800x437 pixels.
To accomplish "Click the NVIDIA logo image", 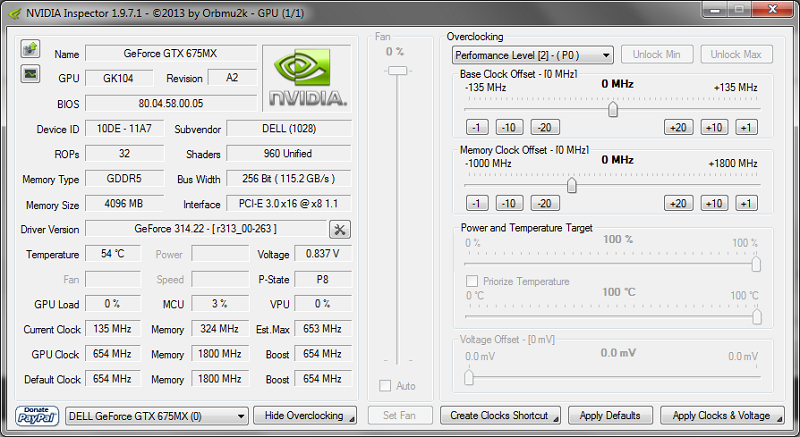I will point(307,78).
